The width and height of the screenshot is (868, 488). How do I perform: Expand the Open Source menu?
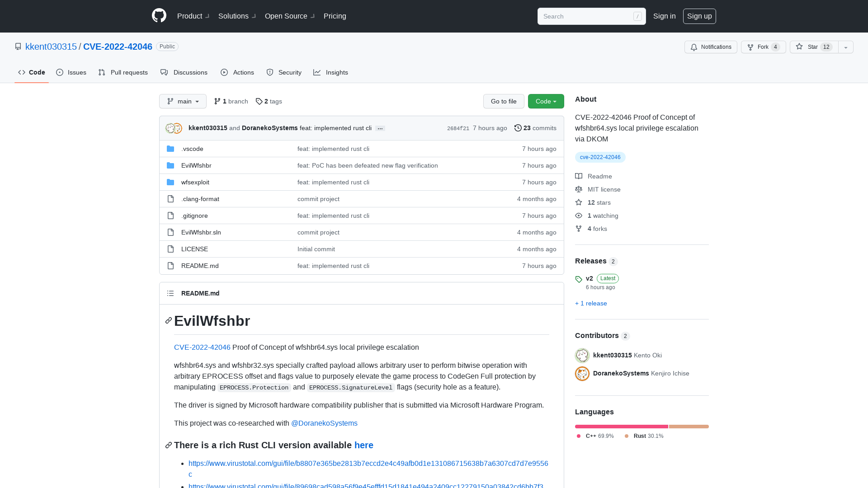tap(290, 16)
